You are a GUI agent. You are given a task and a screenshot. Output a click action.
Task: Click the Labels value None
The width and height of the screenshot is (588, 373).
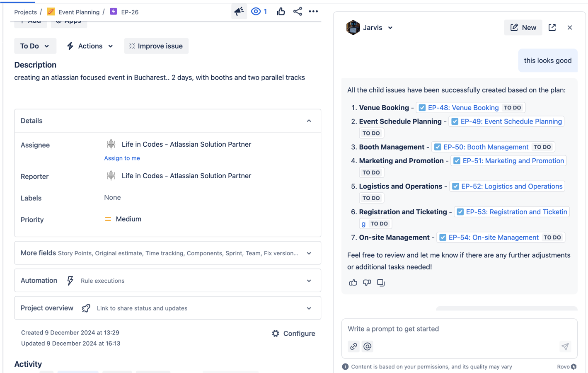(112, 198)
